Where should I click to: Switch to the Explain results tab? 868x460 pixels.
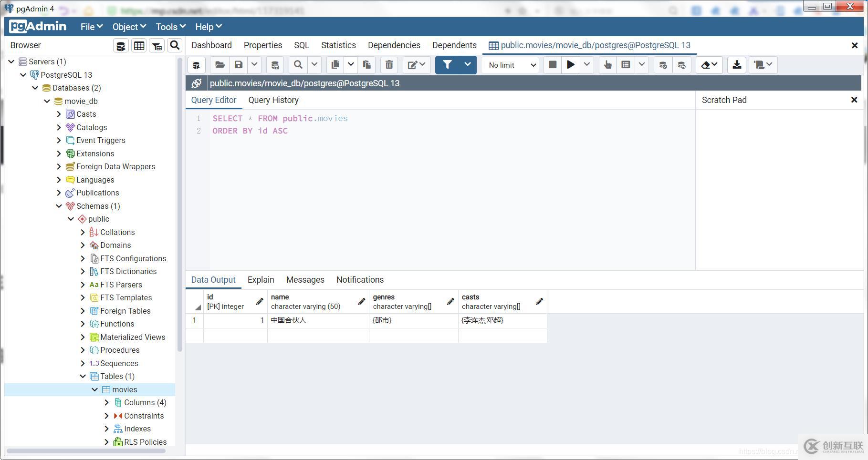pyautogui.click(x=261, y=280)
